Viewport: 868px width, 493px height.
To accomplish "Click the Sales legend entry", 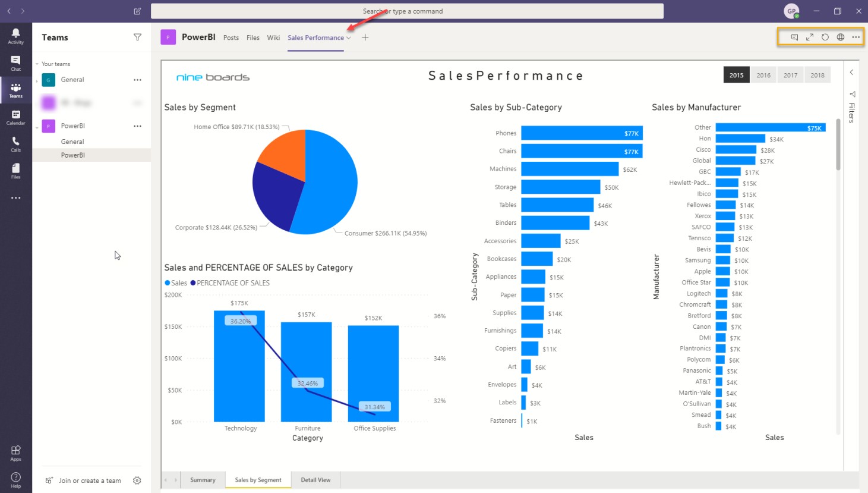I will coord(176,283).
